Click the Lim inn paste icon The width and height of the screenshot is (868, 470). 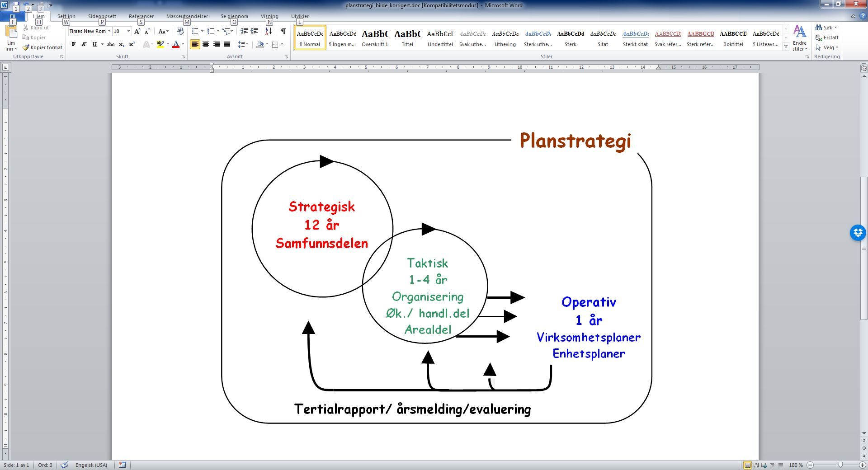(x=11, y=32)
